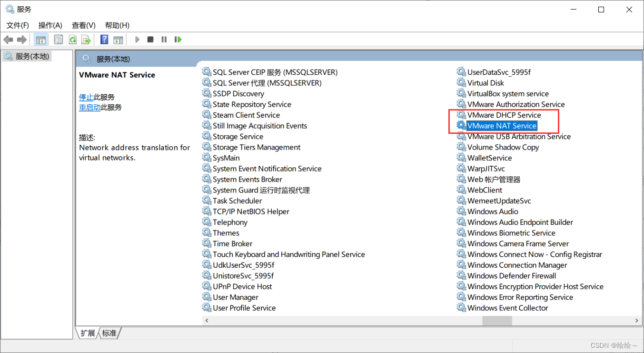
Task: Click the Back arrow in the toolbar
Action: (8, 40)
